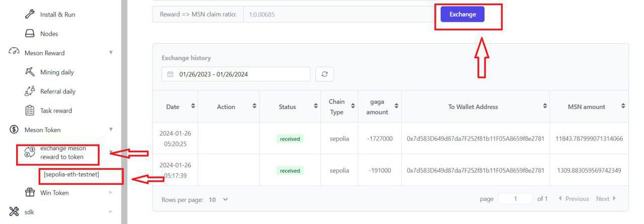Open the Rows per page dropdown

pos(218,199)
